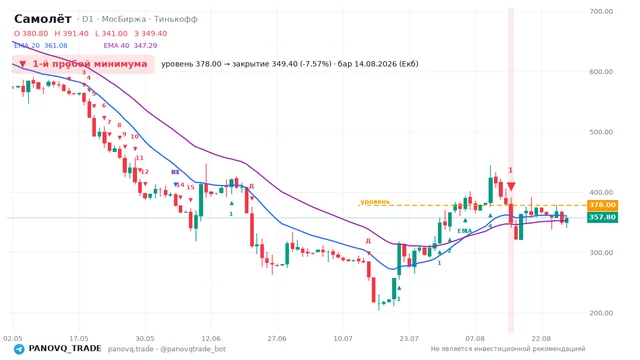Click the 1-й пробой минимума badge
The height and width of the screenshot is (360, 640).
click(x=83, y=64)
